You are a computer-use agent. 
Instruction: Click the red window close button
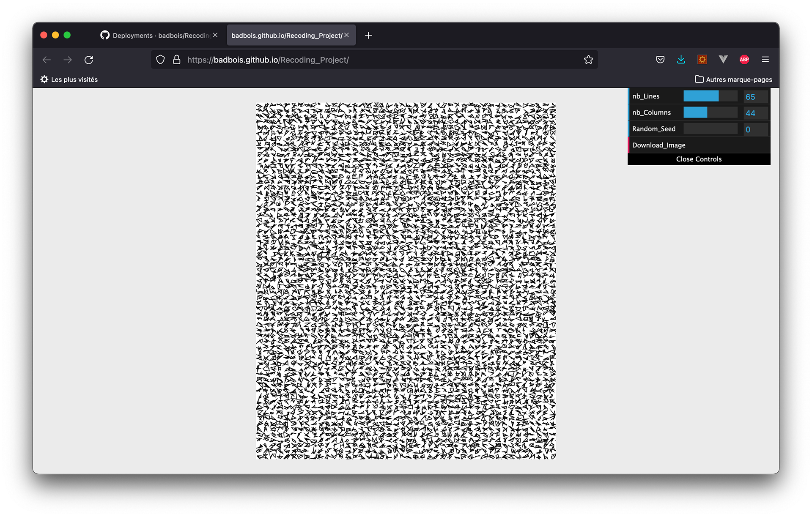point(44,35)
